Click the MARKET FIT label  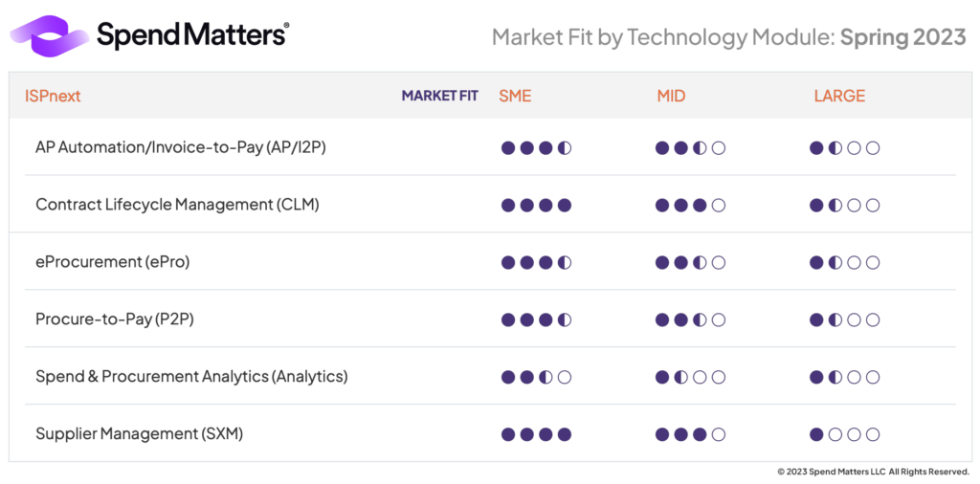click(x=439, y=97)
